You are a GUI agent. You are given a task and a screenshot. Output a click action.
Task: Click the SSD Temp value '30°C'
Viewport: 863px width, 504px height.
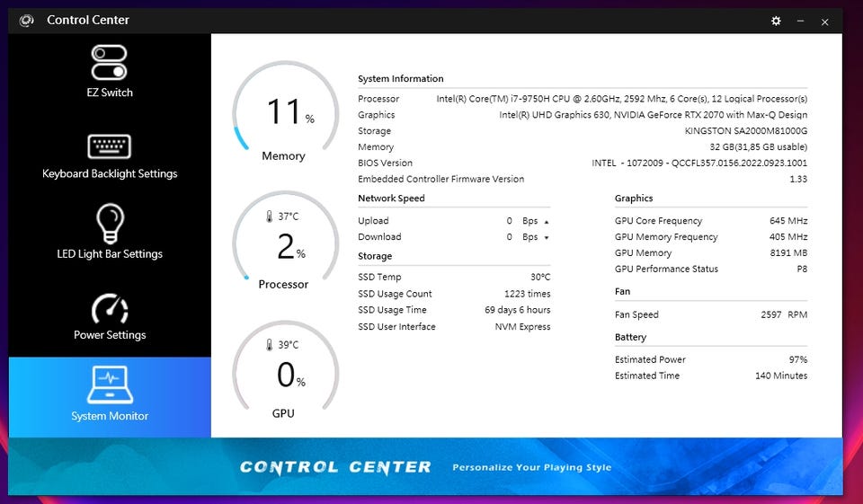point(540,277)
